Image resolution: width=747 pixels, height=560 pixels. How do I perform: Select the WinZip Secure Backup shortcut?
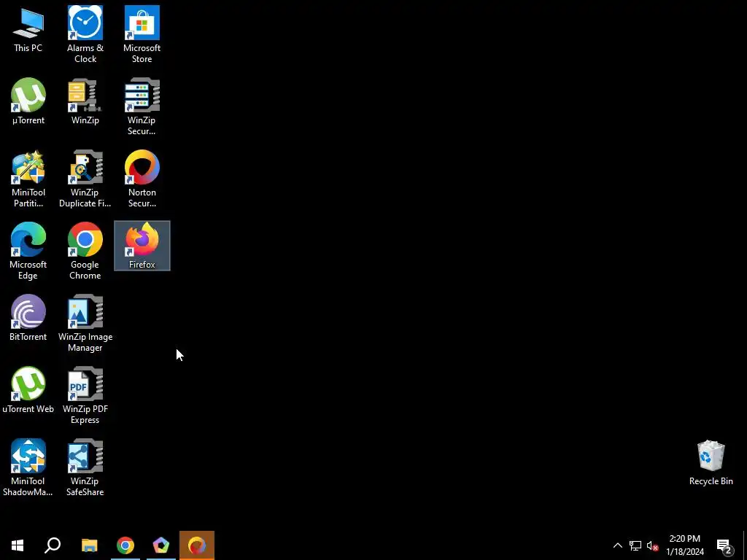pyautogui.click(x=142, y=106)
